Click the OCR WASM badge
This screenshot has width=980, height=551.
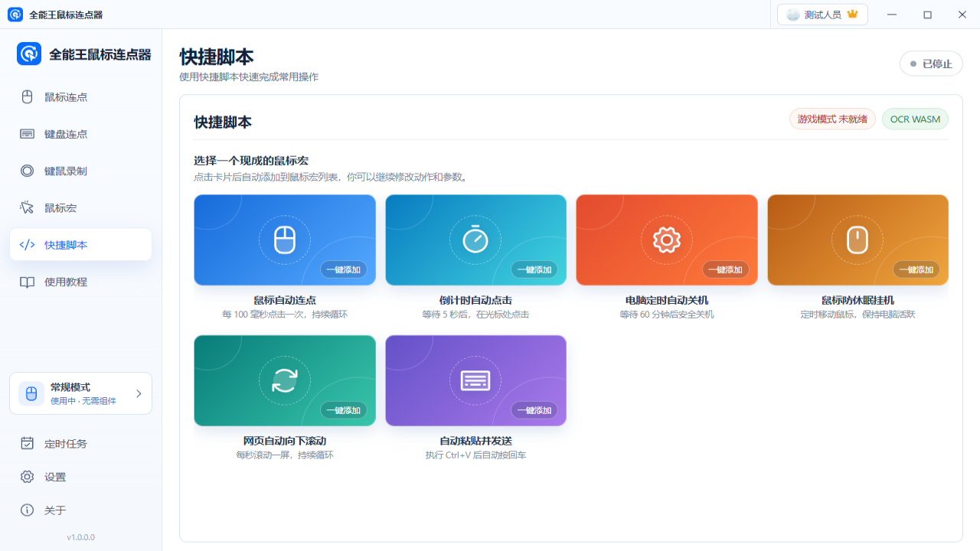tap(915, 119)
